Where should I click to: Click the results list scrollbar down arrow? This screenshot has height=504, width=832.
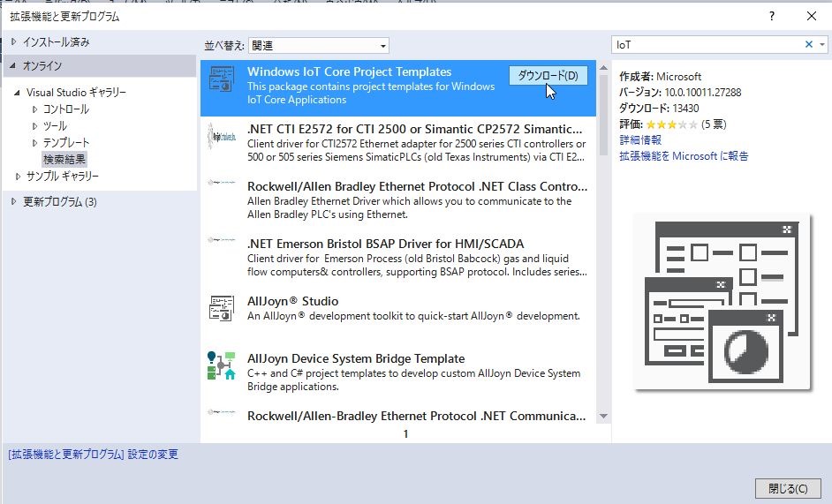604,416
